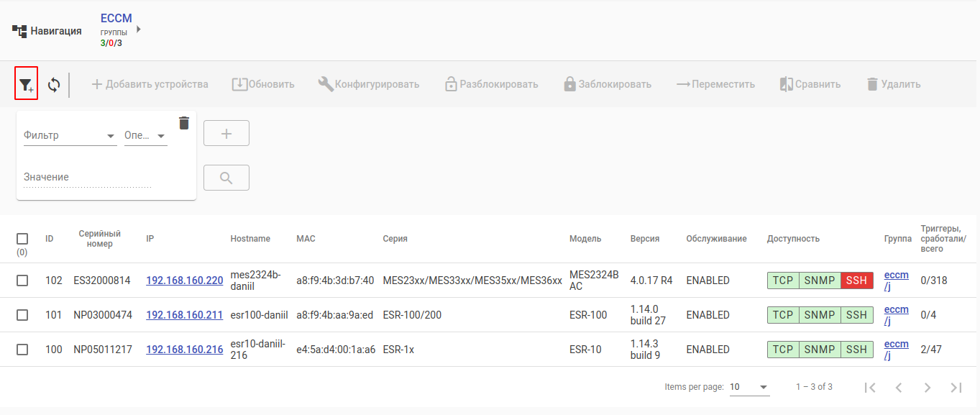
Task: Click Добавить устройства in the toolbar
Action: click(x=150, y=84)
